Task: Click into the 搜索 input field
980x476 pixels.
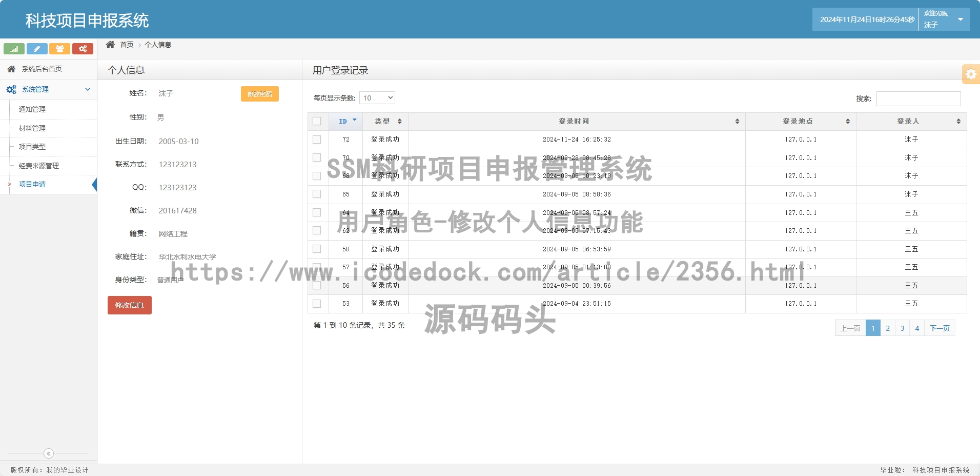Action: (x=918, y=98)
